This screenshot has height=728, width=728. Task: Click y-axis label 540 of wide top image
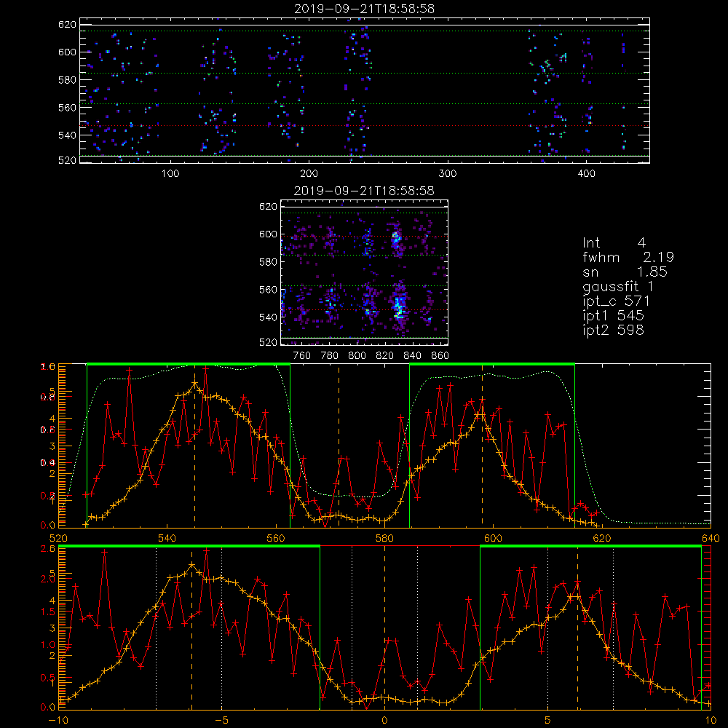pyautogui.click(x=67, y=135)
